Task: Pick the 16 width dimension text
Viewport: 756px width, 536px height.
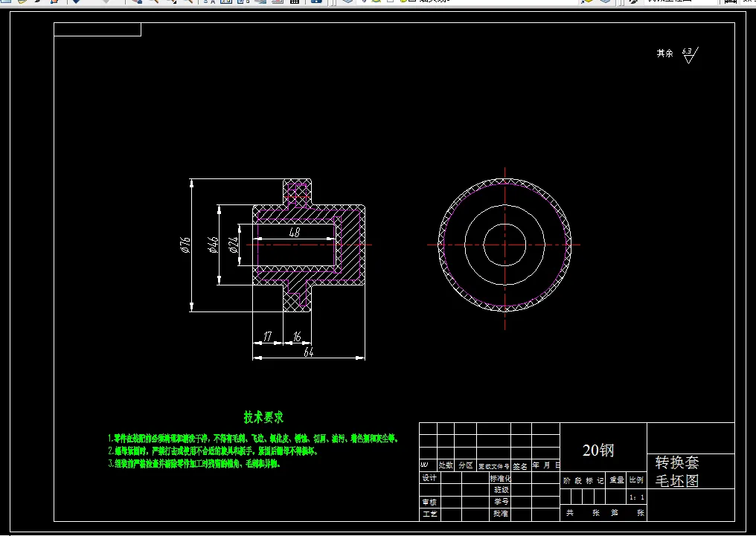Action: click(x=297, y=336)
